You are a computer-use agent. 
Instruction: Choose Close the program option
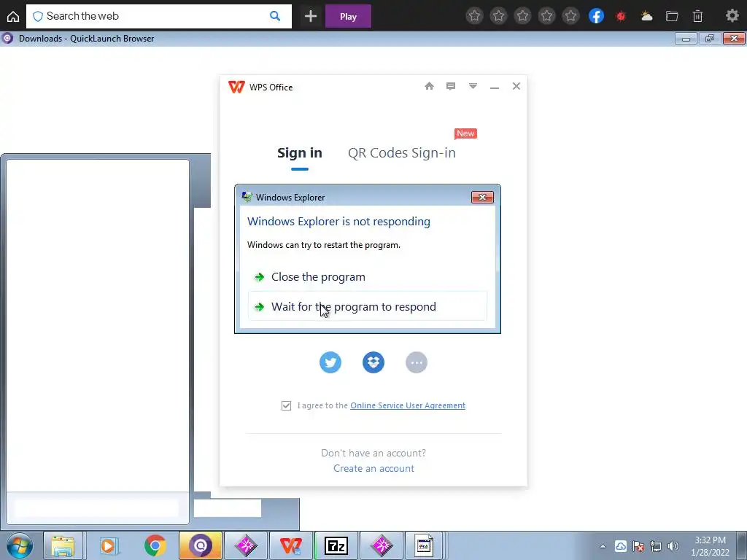[x=368, y=277]
